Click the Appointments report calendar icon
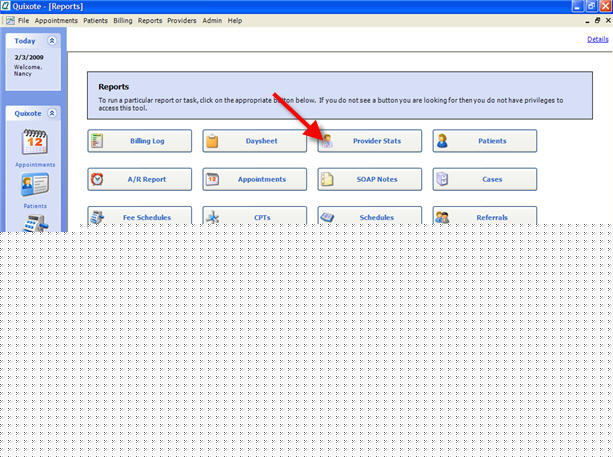The image size is (613, 457). point(212,179)
